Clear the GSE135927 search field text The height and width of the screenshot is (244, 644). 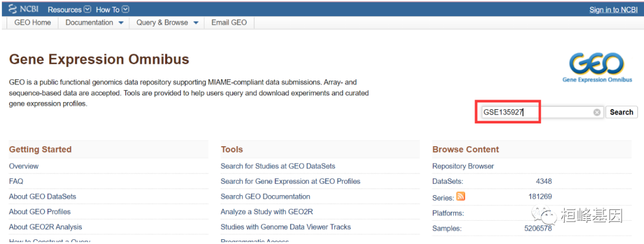click(597, 113)
